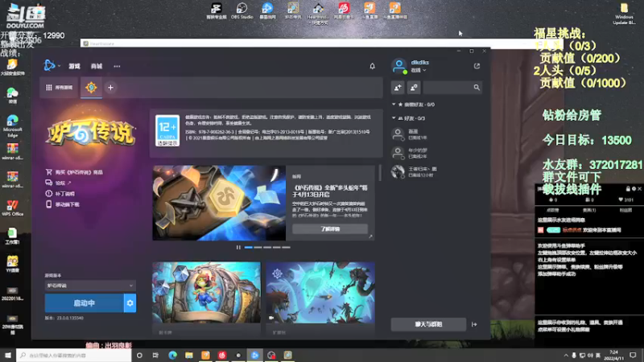Viewport: 644px width, 362px height.
Task: Click the taskbar search box
Action: (74, 355)
